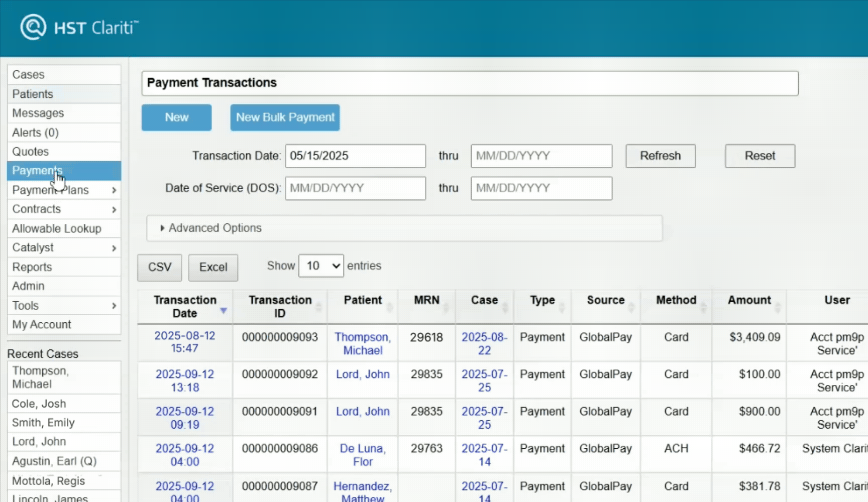Open patient Thompson, Michael in table
This screenshot has width=868, height=502.
pyautogui.click(x=363, y=344)
